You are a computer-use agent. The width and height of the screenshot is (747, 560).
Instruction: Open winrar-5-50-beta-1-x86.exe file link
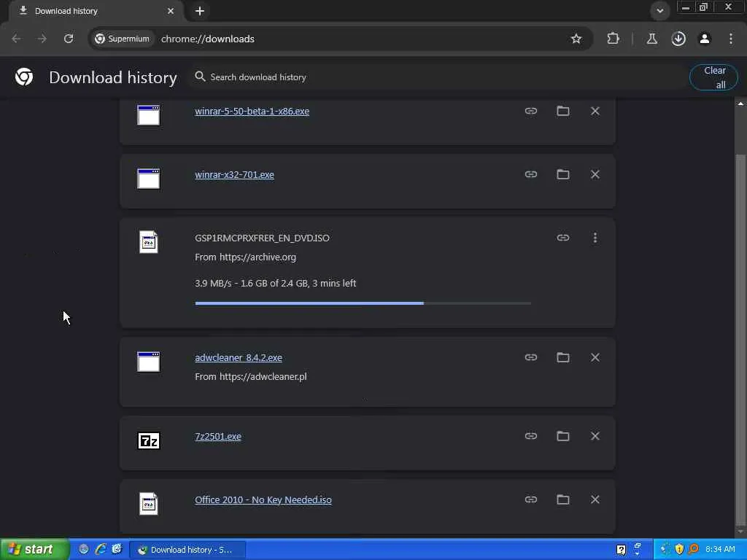pyautogui.click(x=252, y=112)
